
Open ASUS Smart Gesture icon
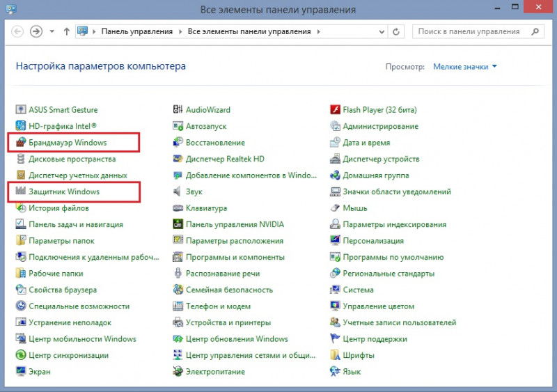coord(21,109)
